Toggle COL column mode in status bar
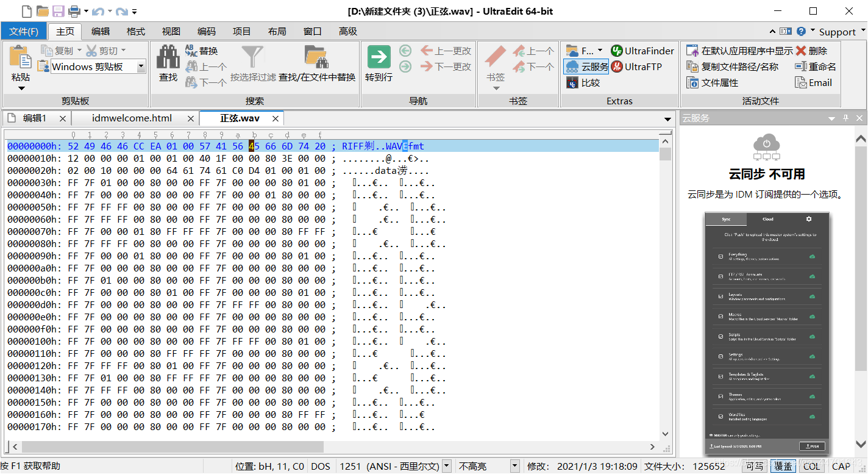Screen dimensions: 868x474 [x=811, y=466]
